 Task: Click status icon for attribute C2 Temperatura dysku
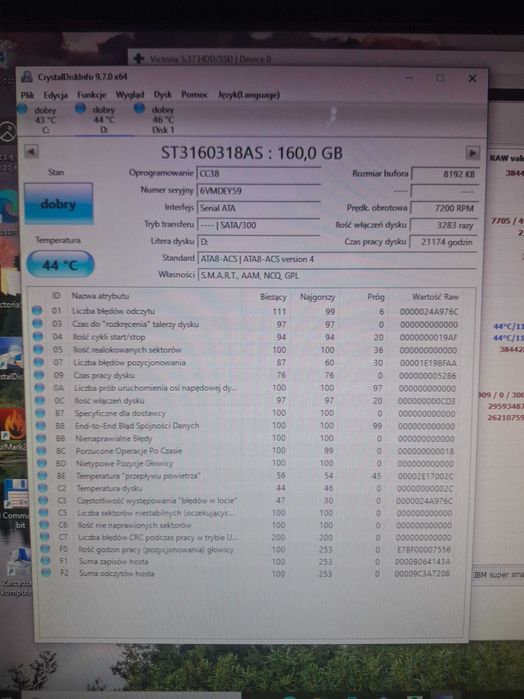click(x=43, y=488)
